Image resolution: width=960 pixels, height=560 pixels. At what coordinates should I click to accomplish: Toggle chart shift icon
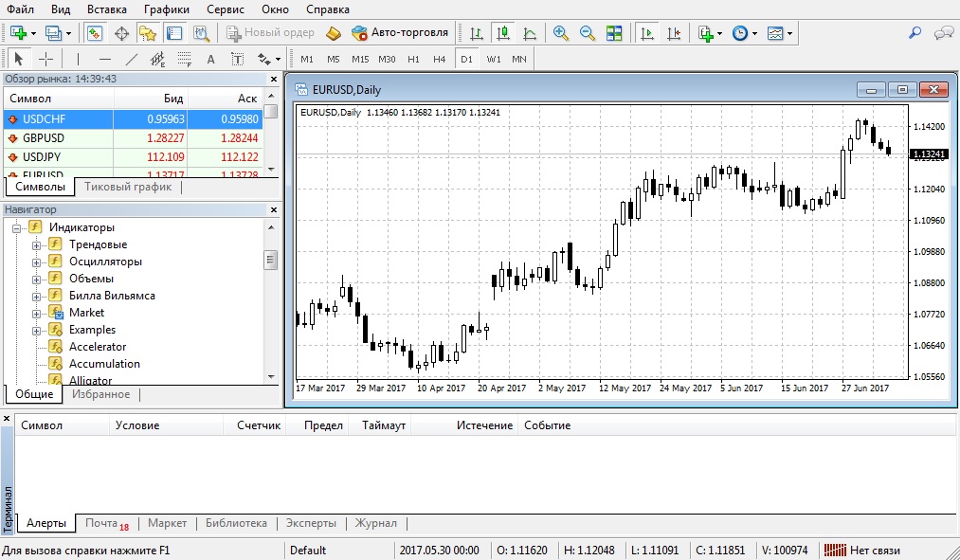[x=674, y=33]
